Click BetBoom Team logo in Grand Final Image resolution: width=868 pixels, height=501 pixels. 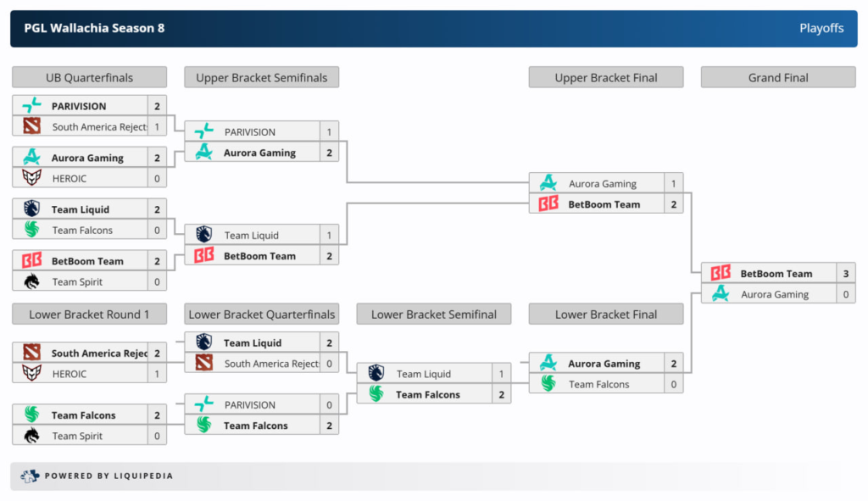(x=721, y=273)
